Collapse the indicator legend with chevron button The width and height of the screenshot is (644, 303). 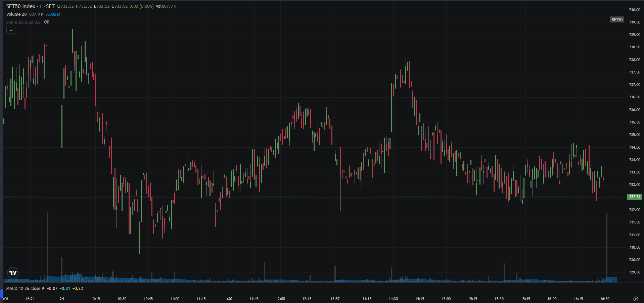[11, 31]
